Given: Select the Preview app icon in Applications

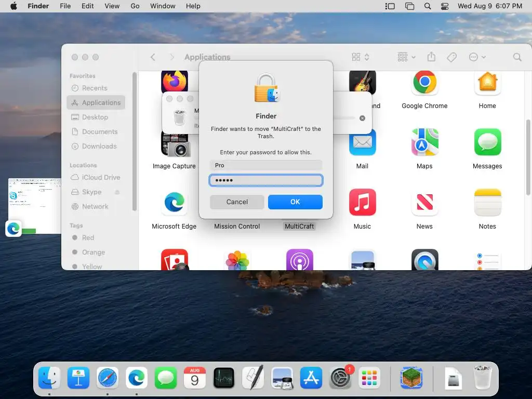Looking at the screenshot, I should click(x=362, y=260).
